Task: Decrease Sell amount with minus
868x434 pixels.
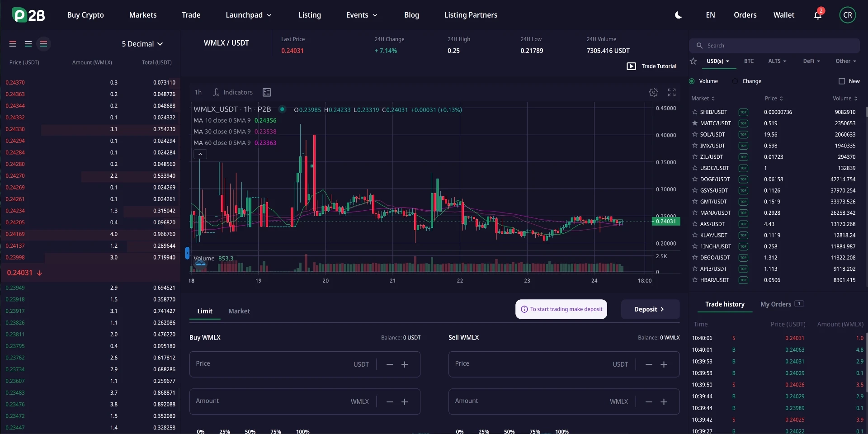Action: 649,401
